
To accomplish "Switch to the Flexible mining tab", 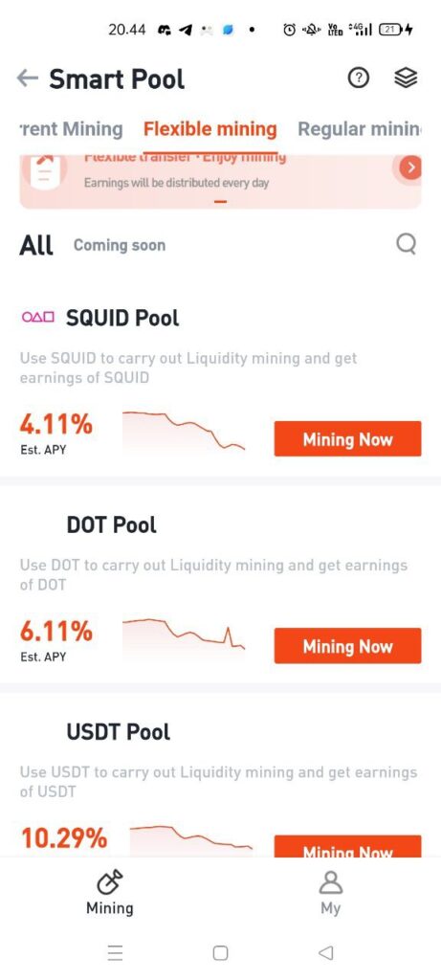I will click(x=209, y=129).
